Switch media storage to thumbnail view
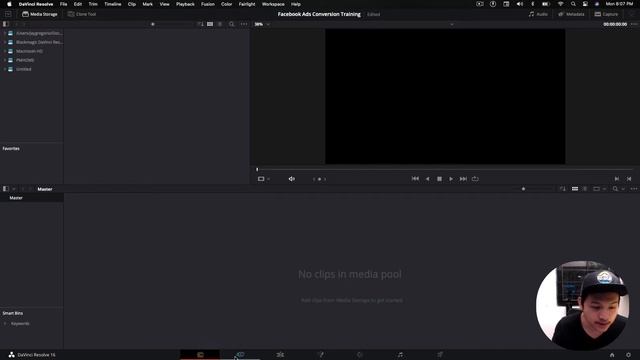 (210, 24)
